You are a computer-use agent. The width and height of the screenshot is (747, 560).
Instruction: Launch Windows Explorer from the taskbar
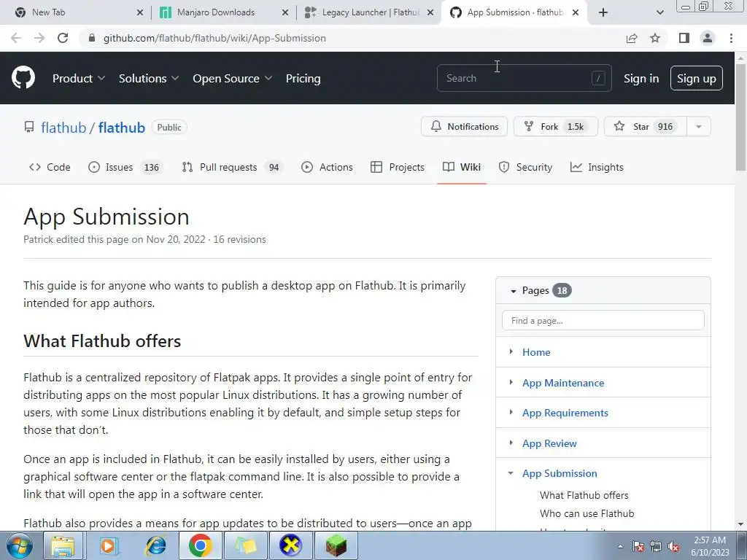click(x=63, y=545)
